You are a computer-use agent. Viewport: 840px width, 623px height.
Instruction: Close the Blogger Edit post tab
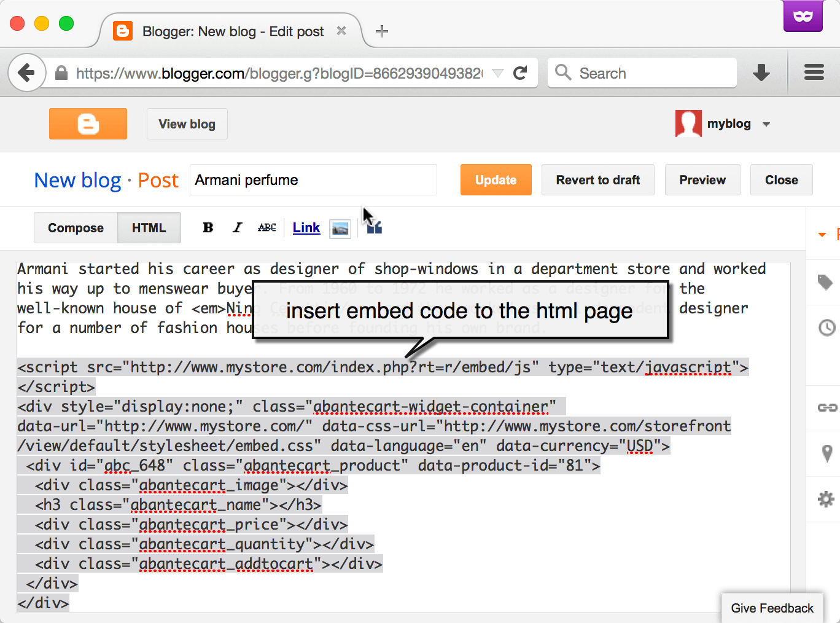click(341, 31)
